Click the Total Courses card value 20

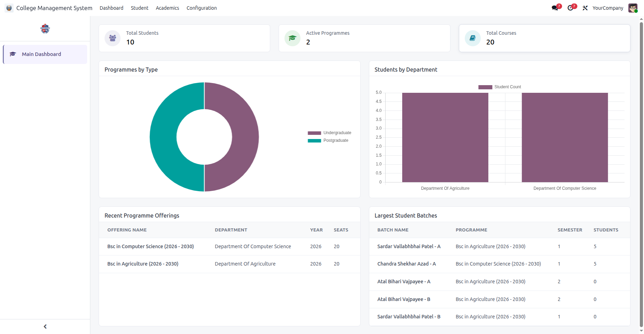tap(490, 42)
